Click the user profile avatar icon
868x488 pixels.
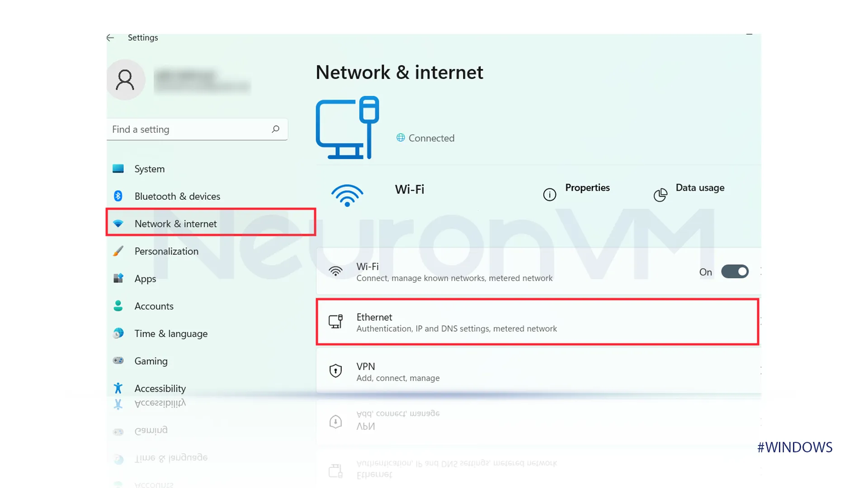[x=126, y=79]
